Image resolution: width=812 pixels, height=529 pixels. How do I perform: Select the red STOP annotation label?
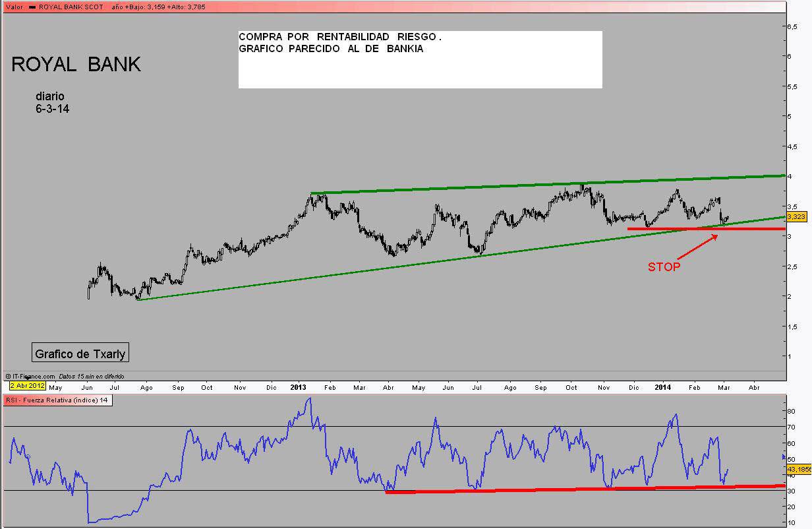[x=664, y=267]
